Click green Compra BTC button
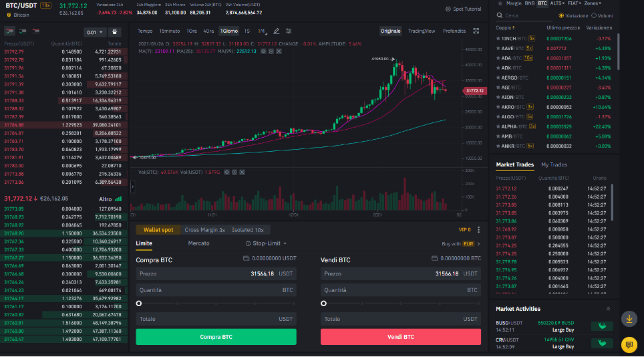Image resolution: width=644 pixels, height=357 pixels. click(x=216, y=337)
